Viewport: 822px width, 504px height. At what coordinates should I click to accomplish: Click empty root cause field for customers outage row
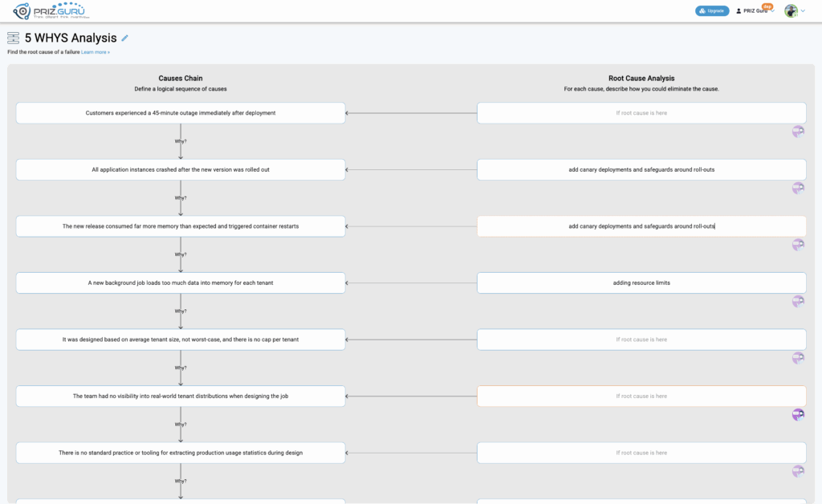[x=641, y=113]
